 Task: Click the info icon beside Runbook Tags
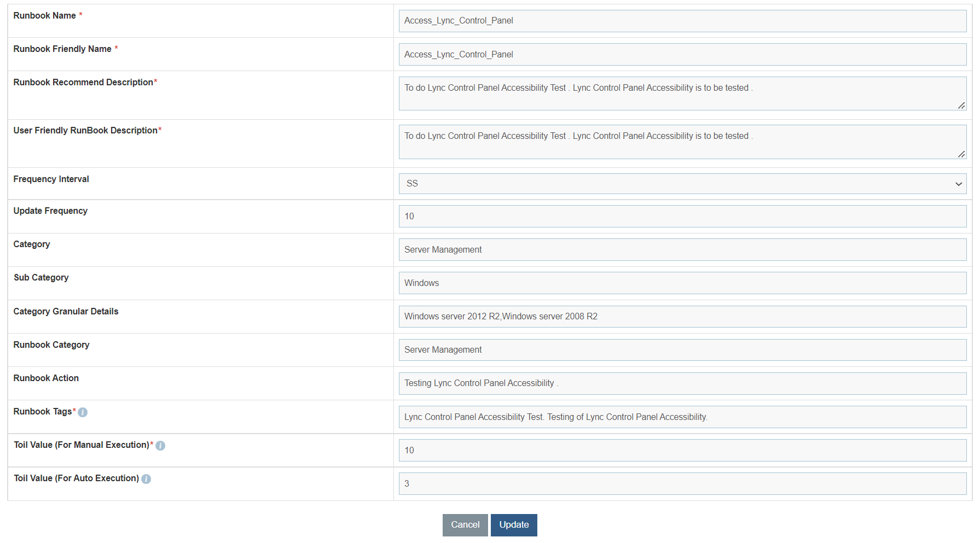pos(82,412)
